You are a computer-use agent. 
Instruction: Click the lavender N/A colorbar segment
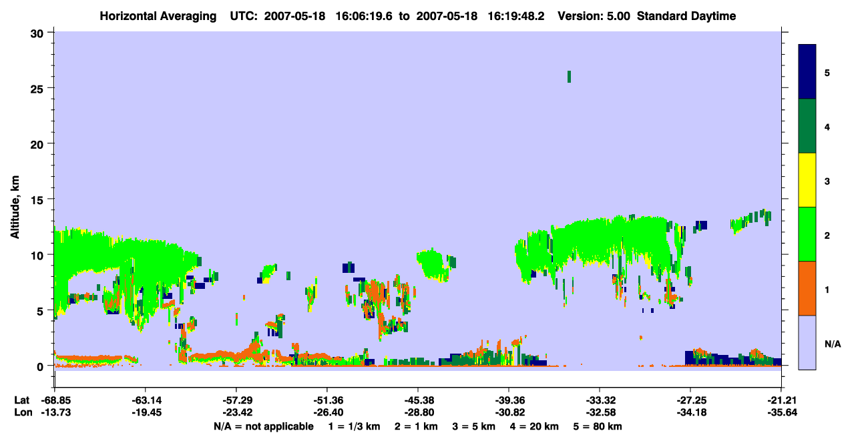(807, 342)
